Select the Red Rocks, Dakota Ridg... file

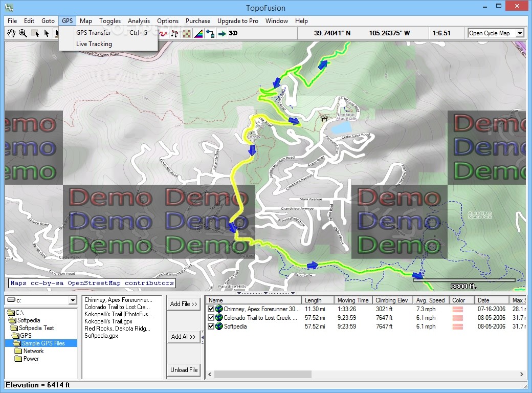pos(117,328)
